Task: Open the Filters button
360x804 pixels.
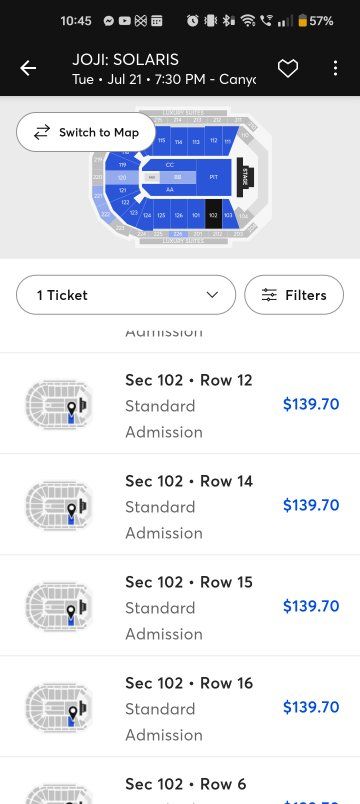Action: tap(294, 295)
